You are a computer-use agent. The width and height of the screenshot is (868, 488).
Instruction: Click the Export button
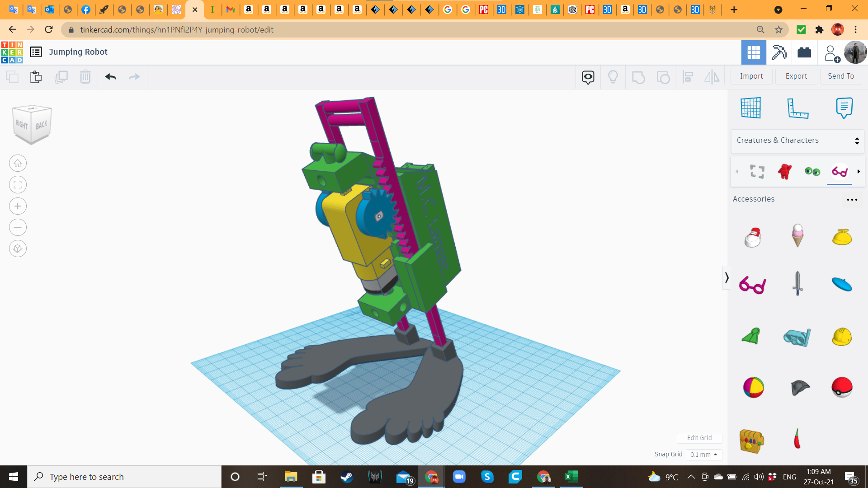point(796,76)
